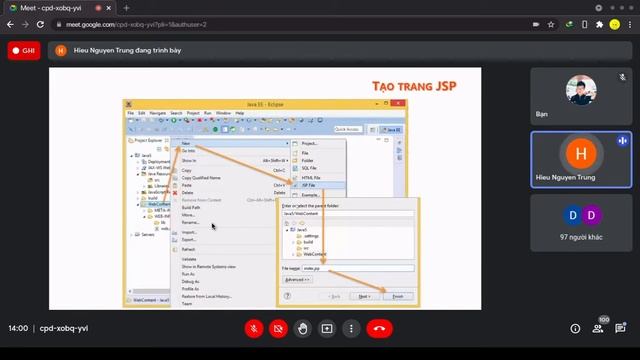The width and height of the screenshot is (640, 360).
Task: Click the 14:00 clock text
Action: click(x=18, y=328)
